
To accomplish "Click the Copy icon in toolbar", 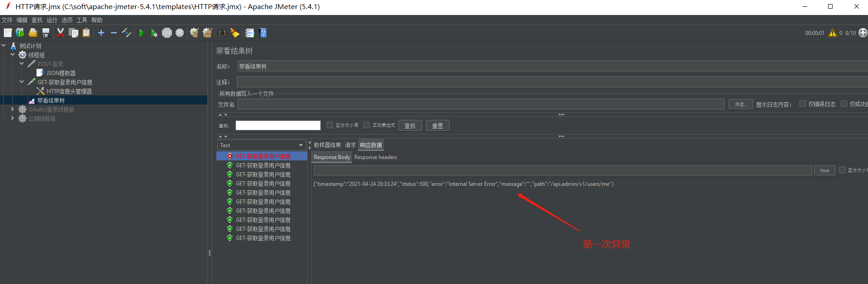I will click(x=74, y=33).
